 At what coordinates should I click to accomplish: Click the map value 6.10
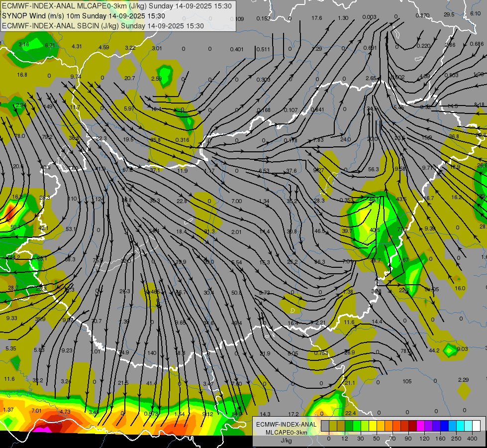(x=476, y=13)
